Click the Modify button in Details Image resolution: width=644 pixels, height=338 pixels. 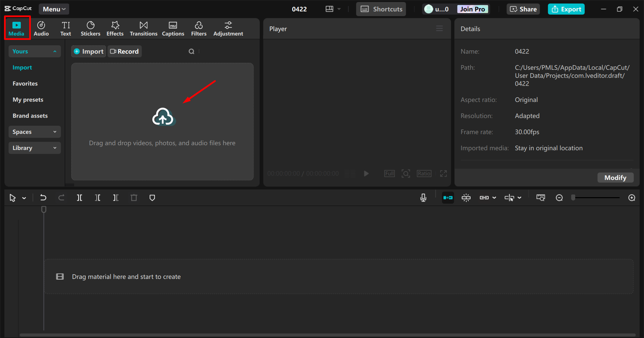point(615,178)
